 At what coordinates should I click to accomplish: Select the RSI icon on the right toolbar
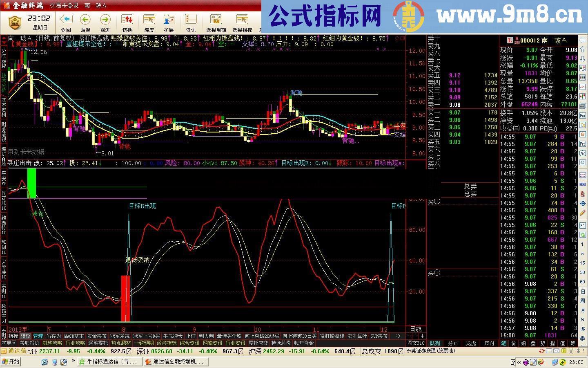coord(582,184)
